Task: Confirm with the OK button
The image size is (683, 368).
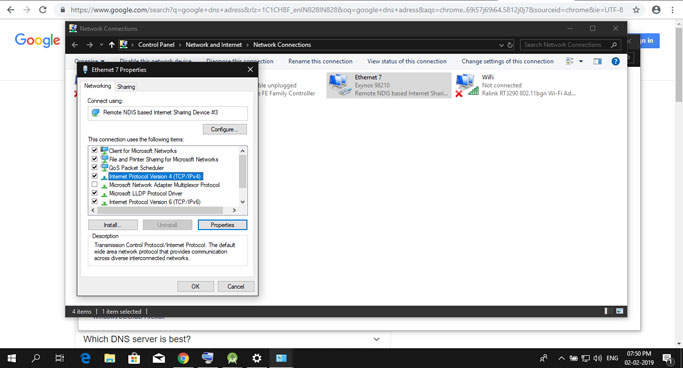Action: pos(195,286)
